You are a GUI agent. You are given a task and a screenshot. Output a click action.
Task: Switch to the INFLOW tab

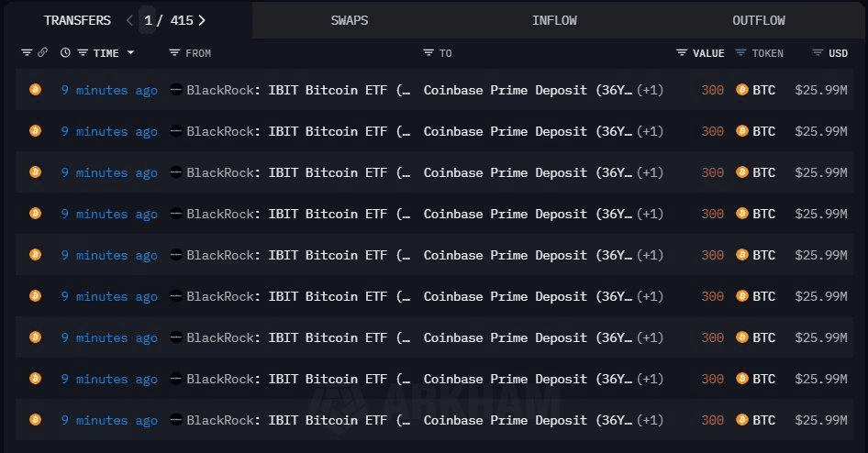[x=554, y=20]
